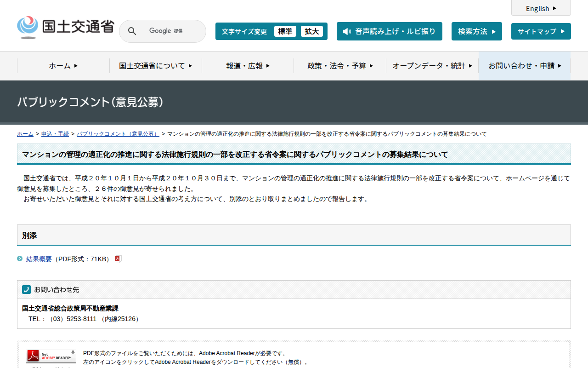Expand the 国土交通省について menu
The image size is (588, 368).
point(155,66)
